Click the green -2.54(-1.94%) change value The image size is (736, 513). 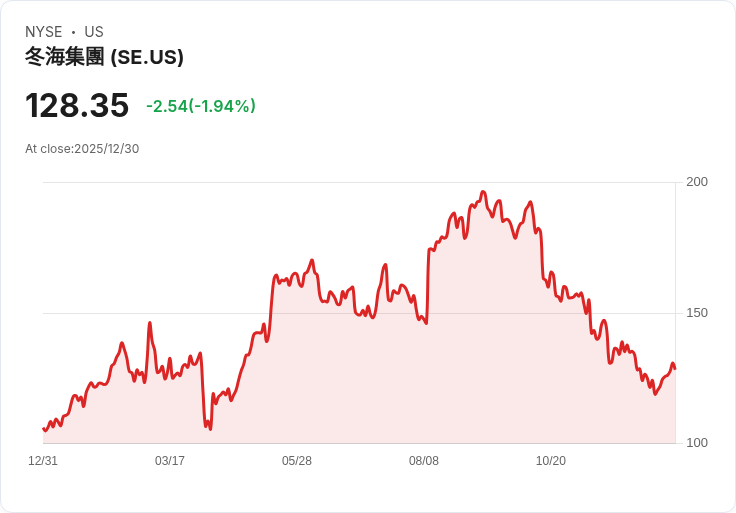click(x=201, y=106)
